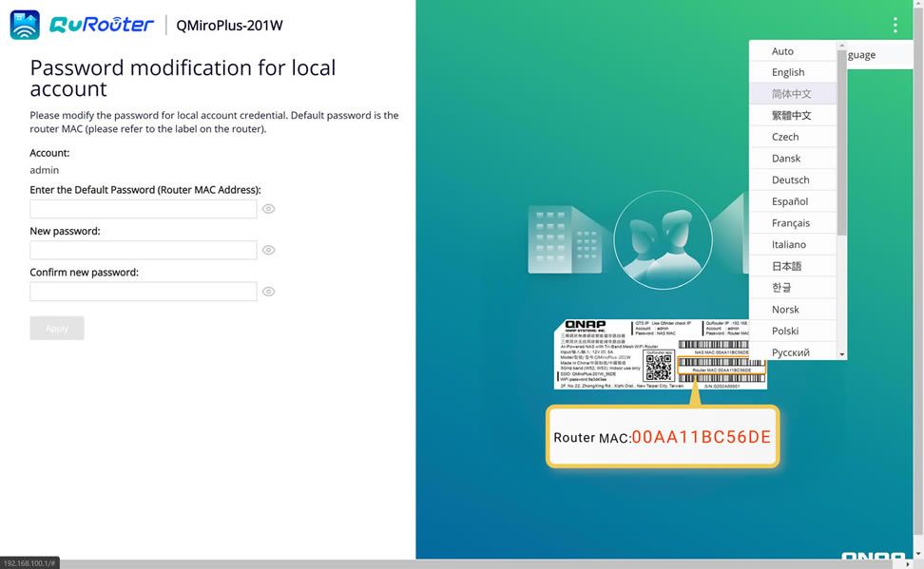Click the admin account name text

(x=44, y=170)
